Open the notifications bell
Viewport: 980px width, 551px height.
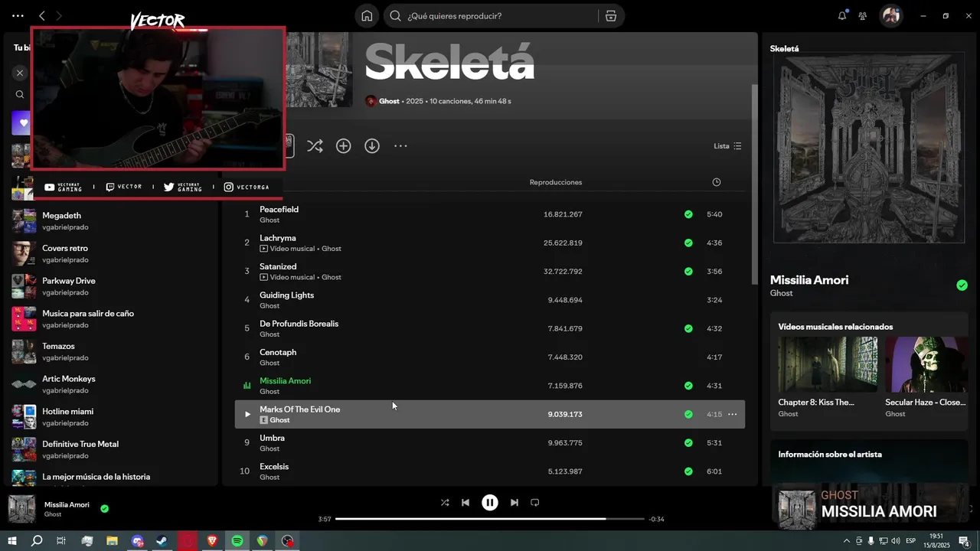click(x=842, y=15)
